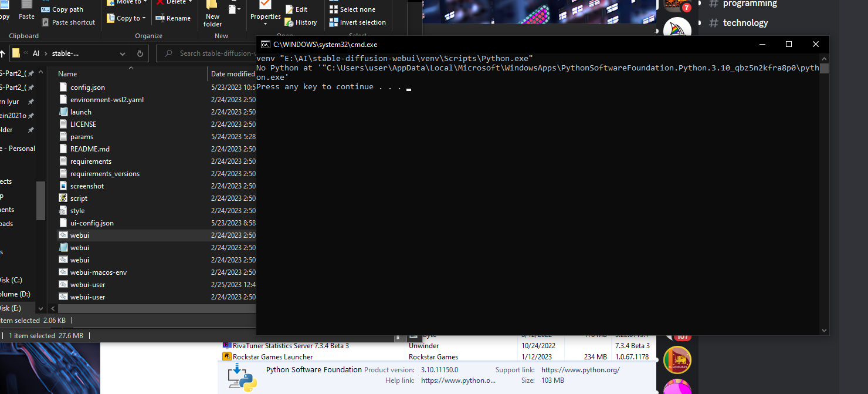This screenshot has height=394, width=868.
Task: Open the Copy to dropdown
Action: click(125, 18)
